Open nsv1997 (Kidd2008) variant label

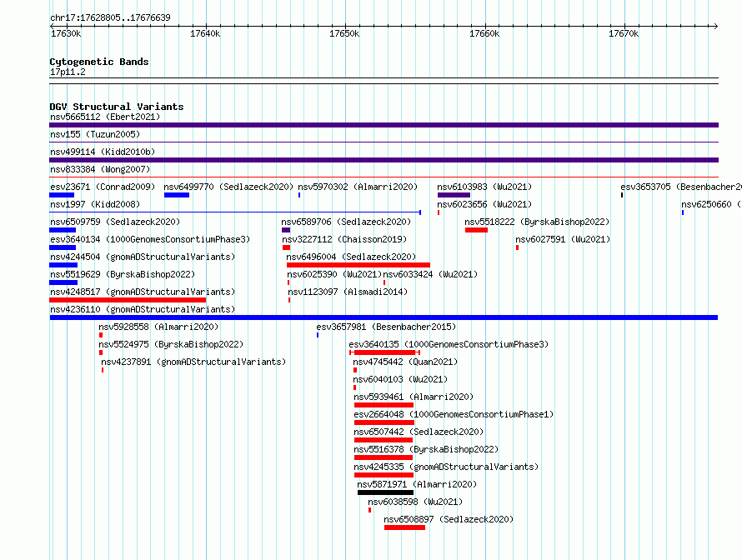pos(95,204)
